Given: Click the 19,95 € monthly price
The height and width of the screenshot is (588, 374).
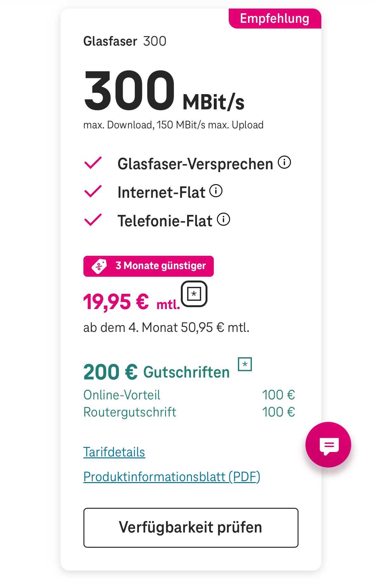Looking at the screenshot, I should (116, 301).
